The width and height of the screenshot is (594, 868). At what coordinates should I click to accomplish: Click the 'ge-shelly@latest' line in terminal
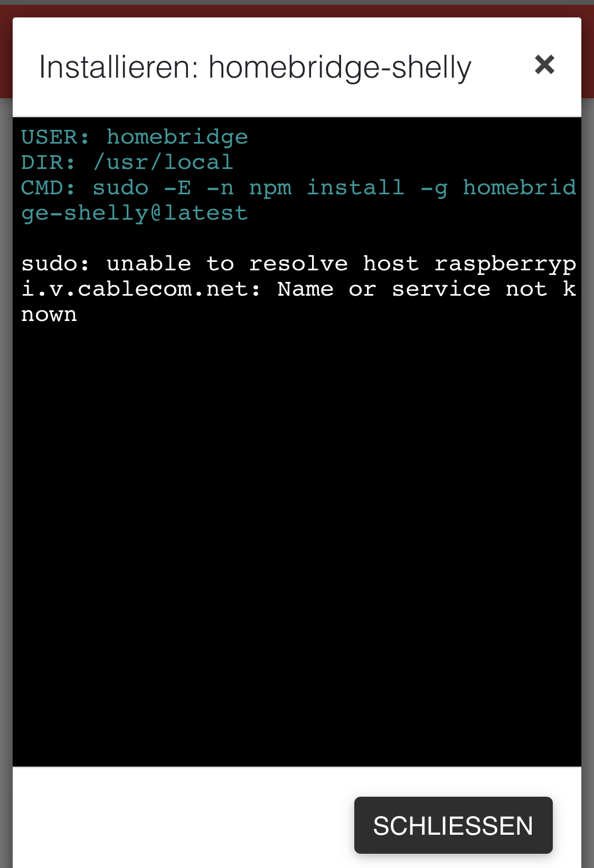pos(134,213)
